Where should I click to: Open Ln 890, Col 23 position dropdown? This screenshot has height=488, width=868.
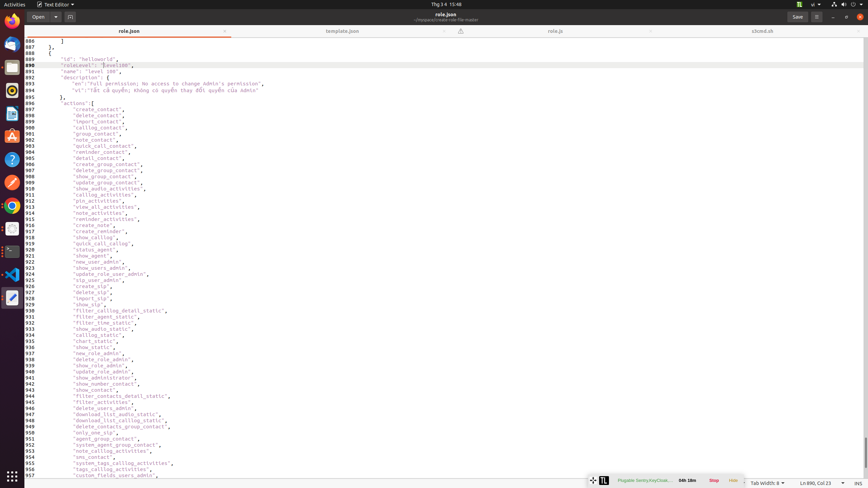click(x=822, y=483)
